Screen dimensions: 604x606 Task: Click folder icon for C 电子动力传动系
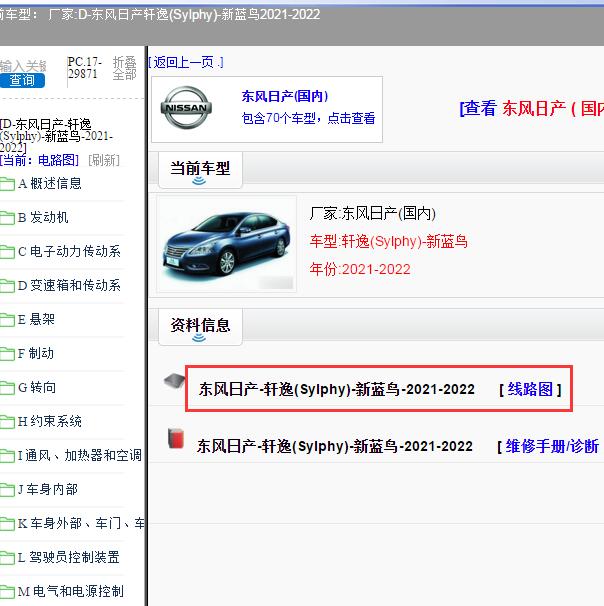7,252
